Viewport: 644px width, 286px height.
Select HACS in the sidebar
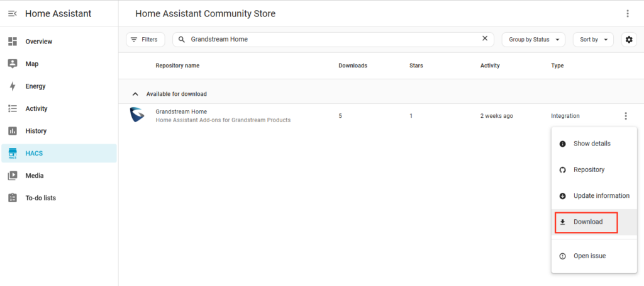pyautogui.click(x=58, y=153)
